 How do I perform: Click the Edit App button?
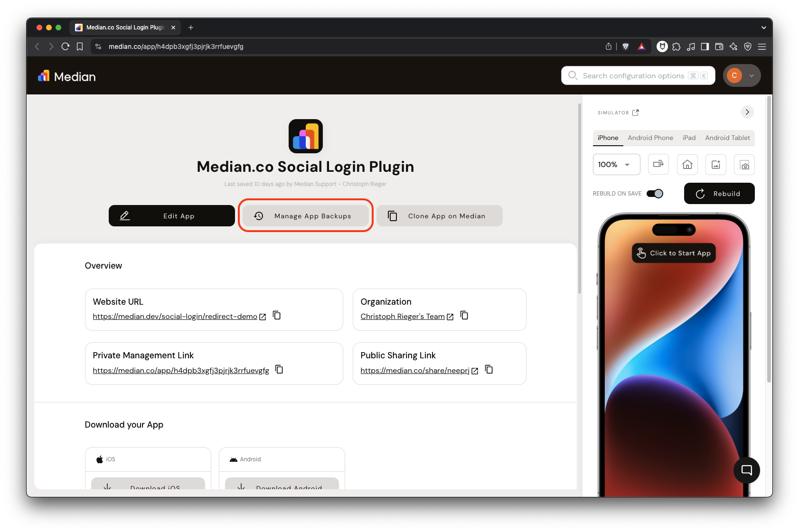[172, 216]
